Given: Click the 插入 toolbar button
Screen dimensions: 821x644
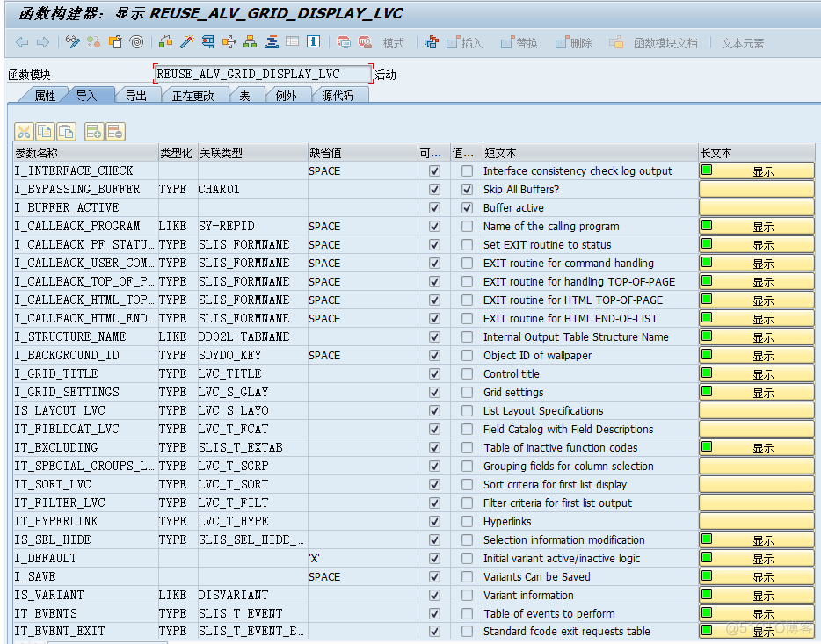Looking at the screenshot, I should (x=465, y=43).
